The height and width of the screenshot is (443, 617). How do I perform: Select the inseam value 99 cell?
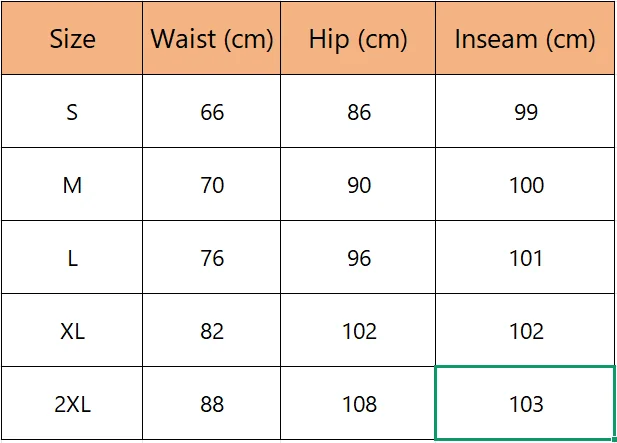525,112
